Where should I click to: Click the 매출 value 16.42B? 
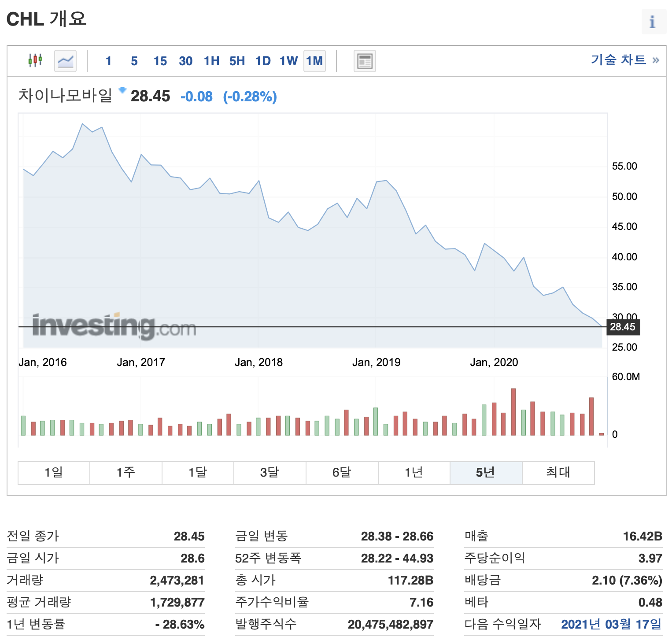click(x=642, y=537)
